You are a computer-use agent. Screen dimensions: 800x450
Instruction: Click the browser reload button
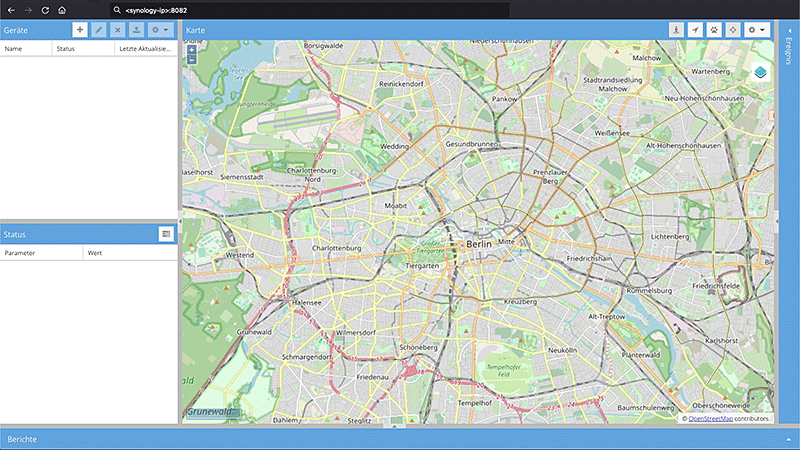(x=45, y=9)
